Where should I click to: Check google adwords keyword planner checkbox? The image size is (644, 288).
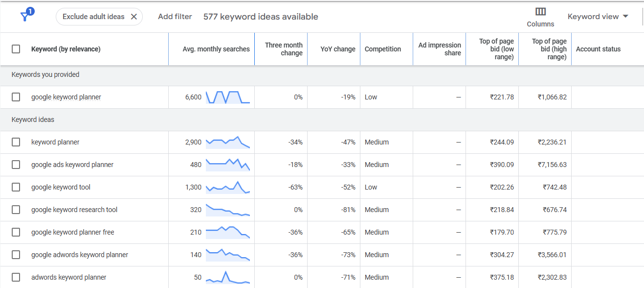(16, 255)
